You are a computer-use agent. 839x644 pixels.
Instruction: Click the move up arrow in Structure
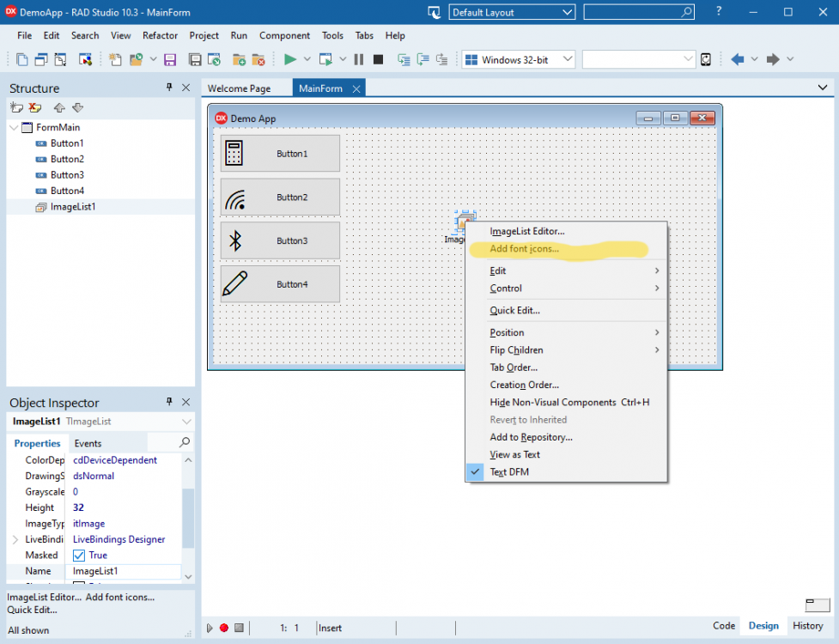59,107
